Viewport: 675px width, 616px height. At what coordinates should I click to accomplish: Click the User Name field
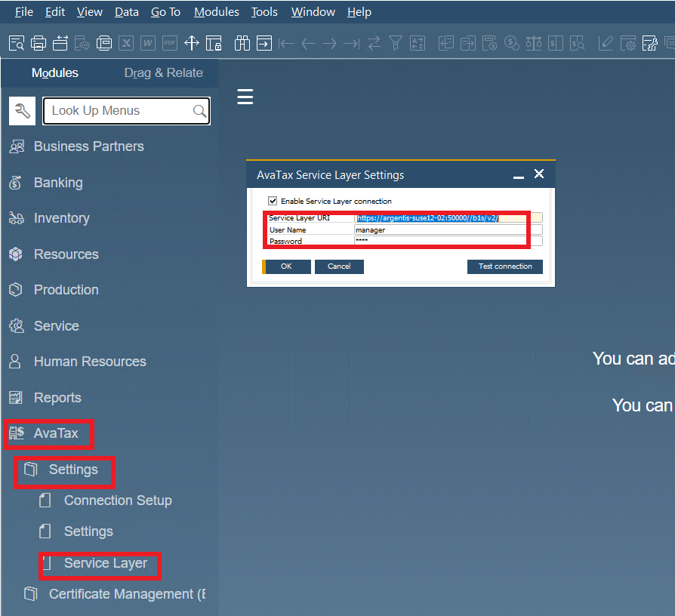(448, 230)
